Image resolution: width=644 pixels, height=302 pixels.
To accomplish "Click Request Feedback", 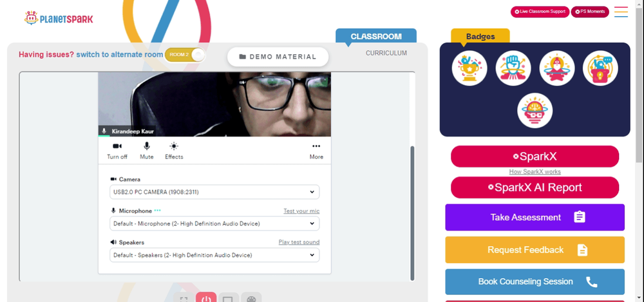I will click(x=535, y=250).
